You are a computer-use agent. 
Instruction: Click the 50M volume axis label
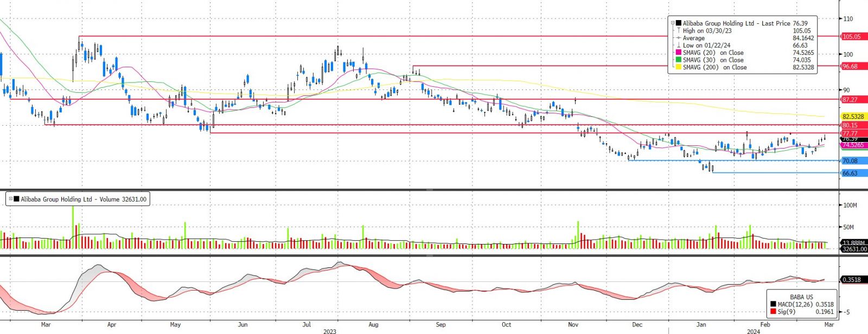[x=848, y=227]
